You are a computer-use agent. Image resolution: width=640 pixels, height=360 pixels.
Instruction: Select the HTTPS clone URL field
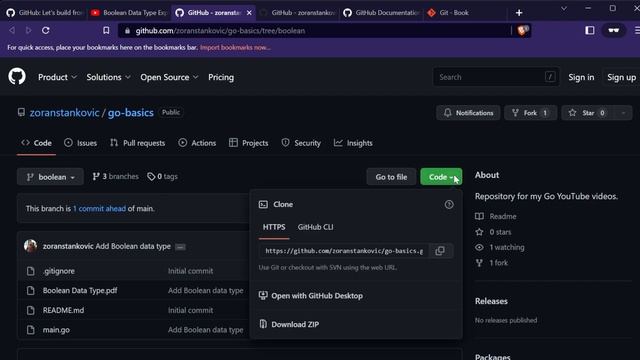[x=344, y=251]
